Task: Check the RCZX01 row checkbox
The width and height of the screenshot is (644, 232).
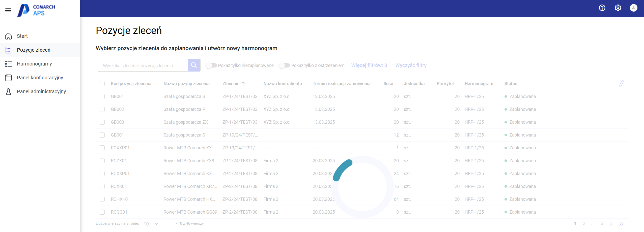Action: pyautogui.click(x=102, y=161)
